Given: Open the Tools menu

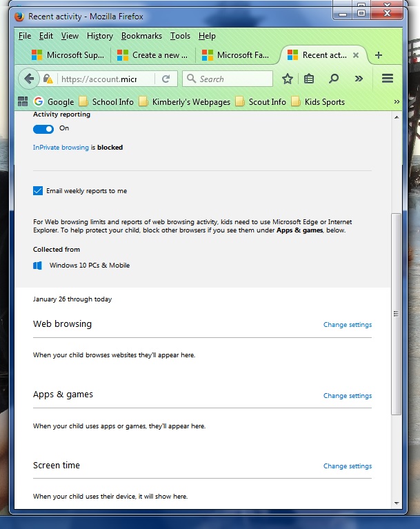Looking at the screenshot, I should click(180, 36).
